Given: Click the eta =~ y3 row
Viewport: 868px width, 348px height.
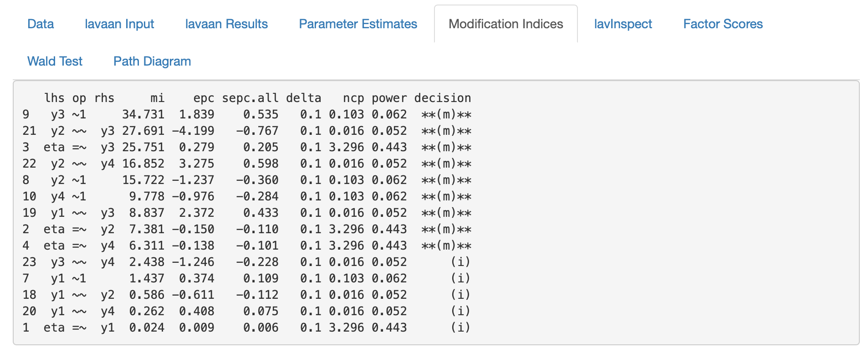Looking at the screenshot, I should point(228,147).
